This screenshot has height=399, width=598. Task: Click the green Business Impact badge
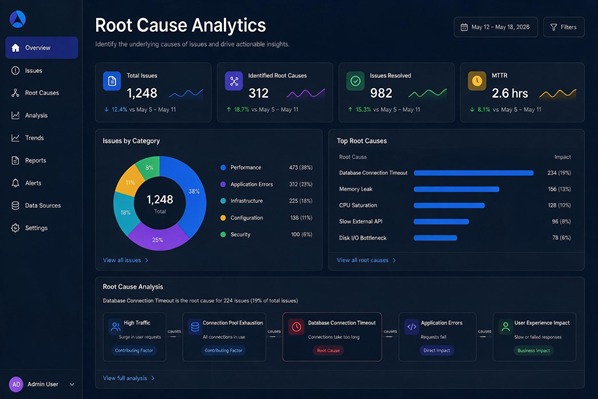(x=534, y=351)
